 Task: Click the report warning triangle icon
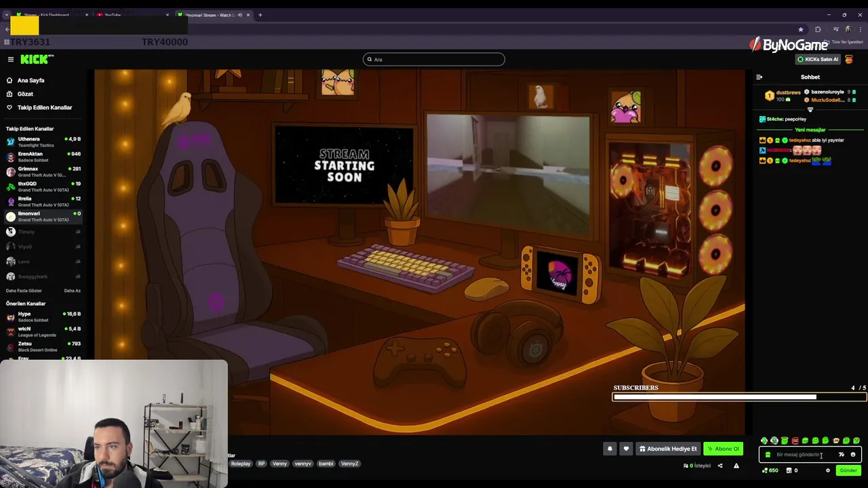(736, 466)
